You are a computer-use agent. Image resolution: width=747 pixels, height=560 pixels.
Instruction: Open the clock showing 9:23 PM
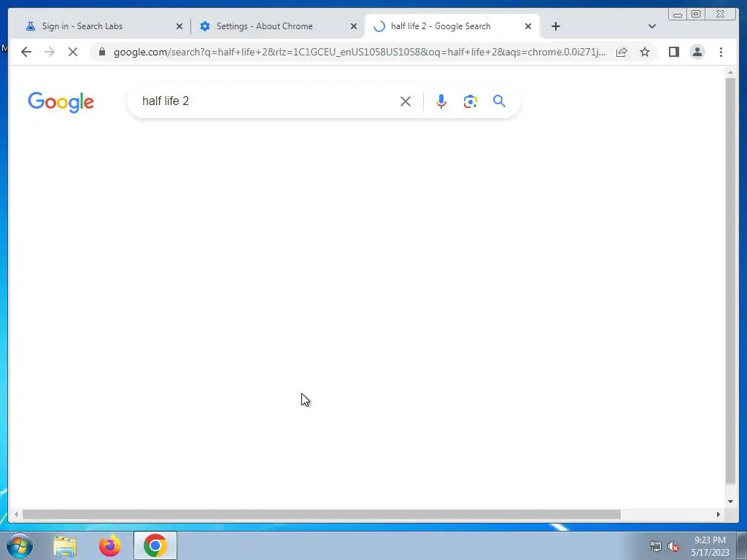(x=710, y=546)
